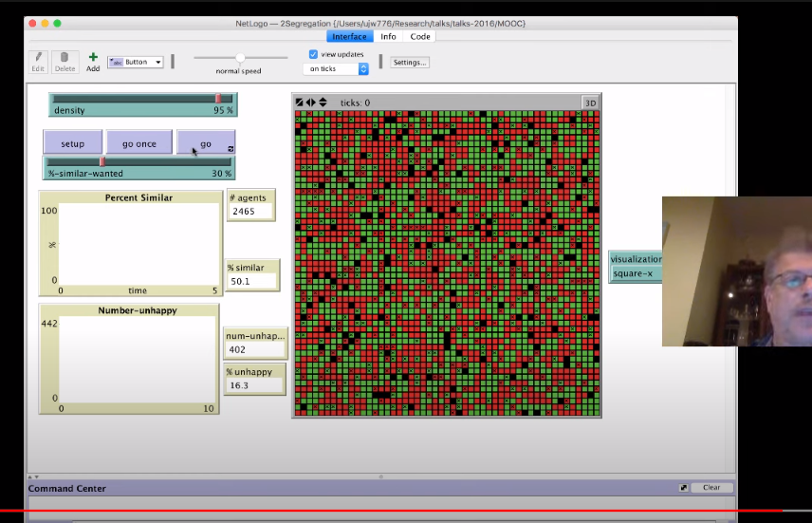This screenshot has height=523, width=812.
Task: Click the Percent Similar plot
Action: 131,243
